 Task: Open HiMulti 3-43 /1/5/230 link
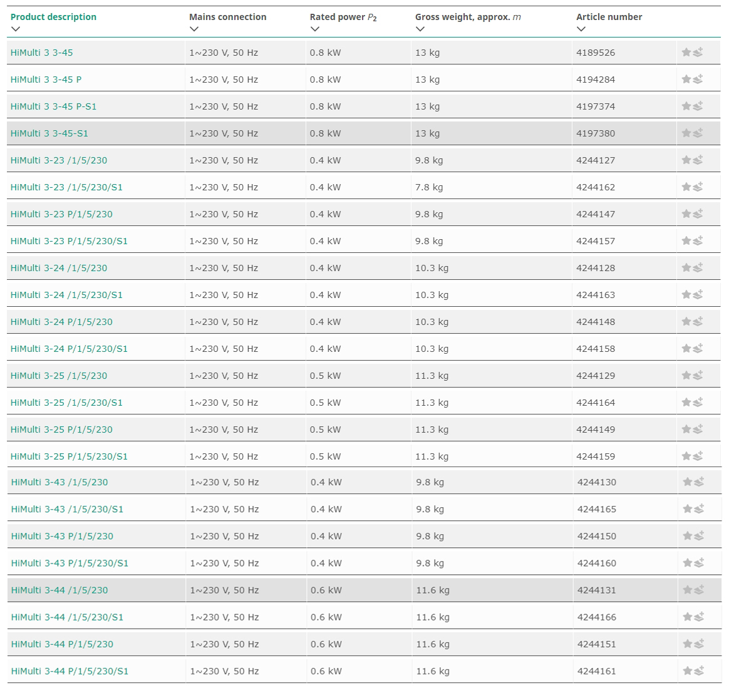[x=59, y=483]
